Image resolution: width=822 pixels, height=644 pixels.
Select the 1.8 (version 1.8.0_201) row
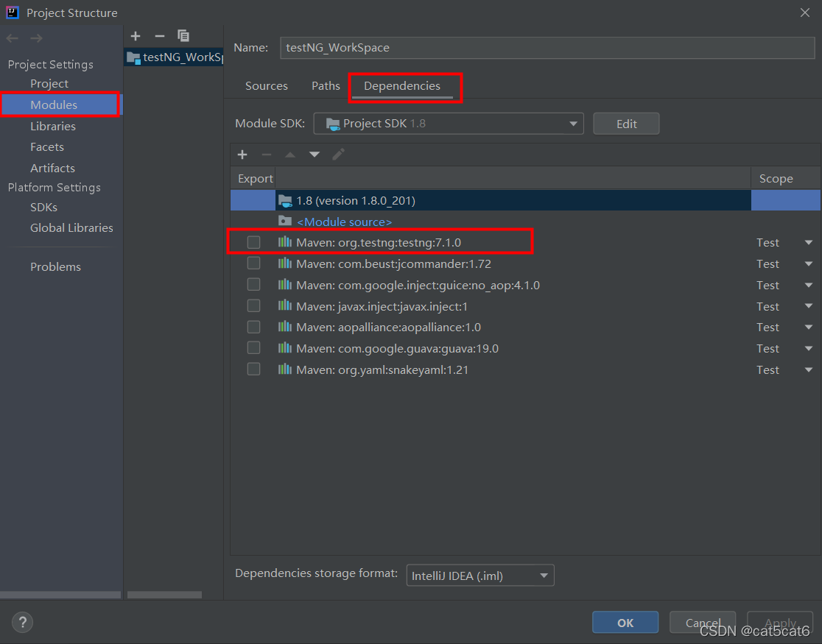click(525, 200)
